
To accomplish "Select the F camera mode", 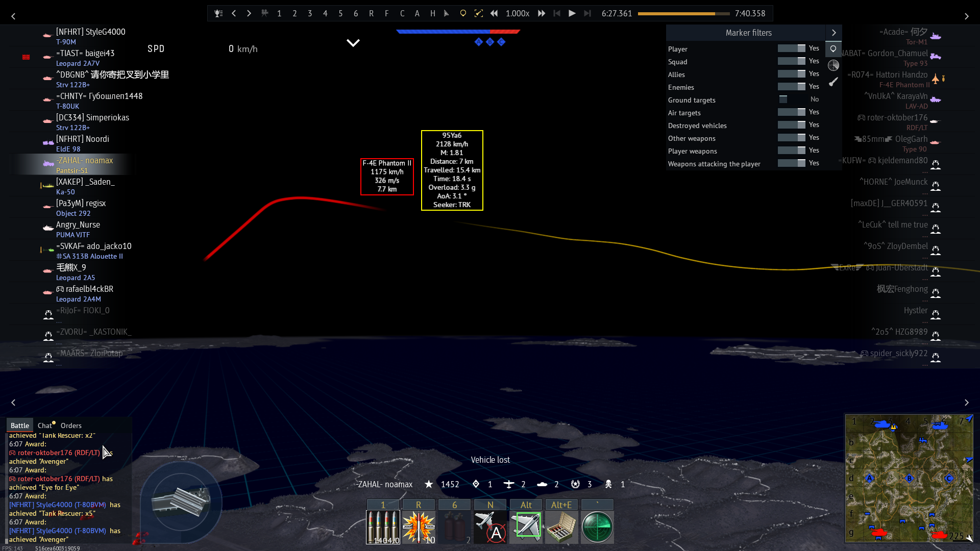I will (386, 13).
